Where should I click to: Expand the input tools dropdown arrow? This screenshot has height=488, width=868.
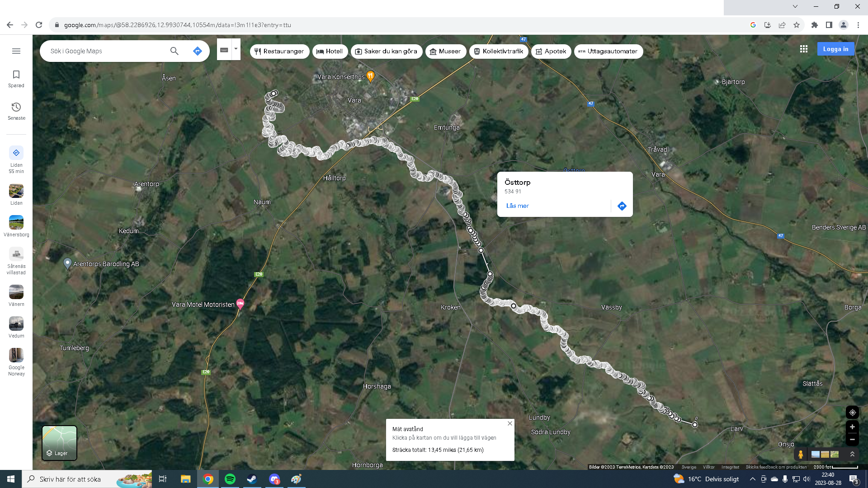click(236, 49)
